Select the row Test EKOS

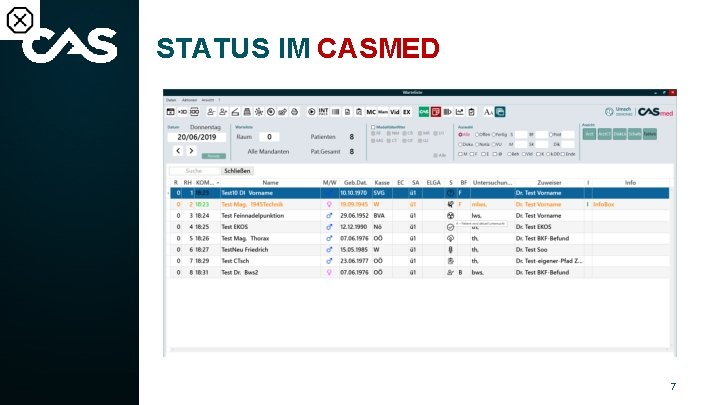(419, 227)
